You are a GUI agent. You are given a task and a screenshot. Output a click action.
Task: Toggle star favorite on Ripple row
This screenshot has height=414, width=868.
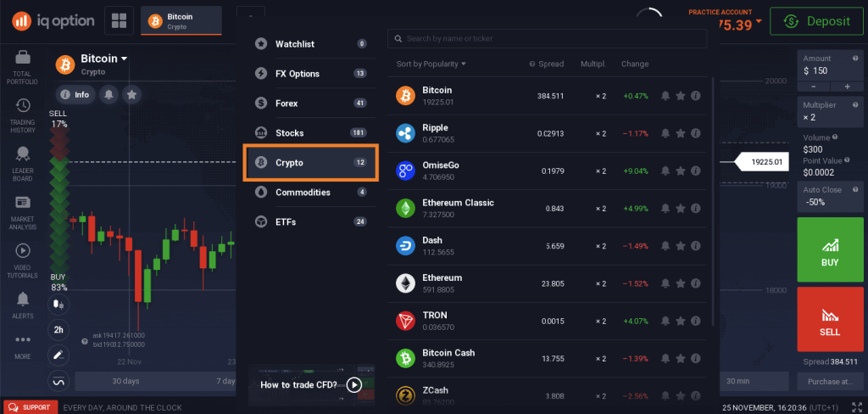coord(681,133)
